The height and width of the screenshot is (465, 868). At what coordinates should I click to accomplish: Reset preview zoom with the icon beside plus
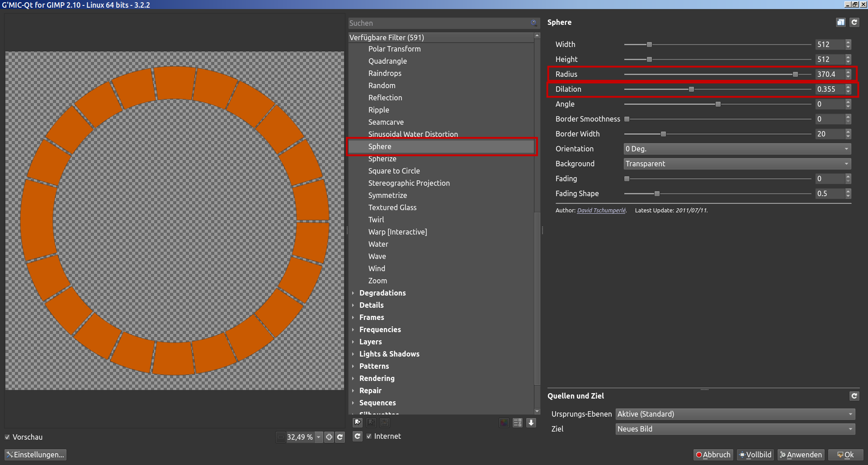[x=340, y=437]
